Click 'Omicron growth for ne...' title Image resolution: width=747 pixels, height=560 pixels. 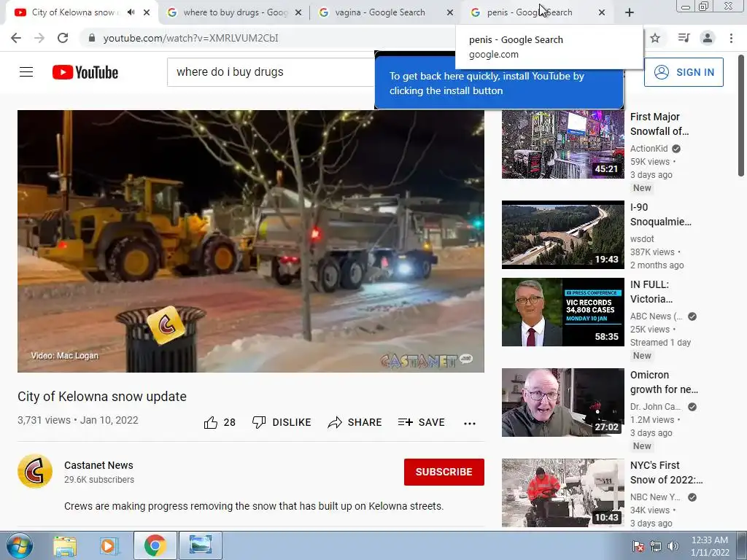point(664,382)
